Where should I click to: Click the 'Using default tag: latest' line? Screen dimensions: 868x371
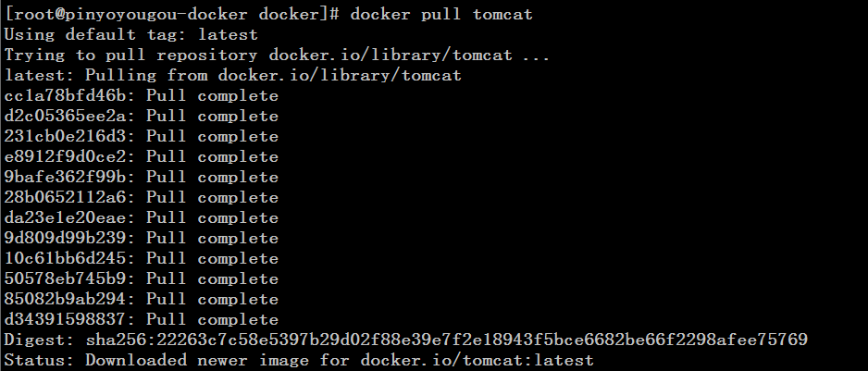point(130,35)
